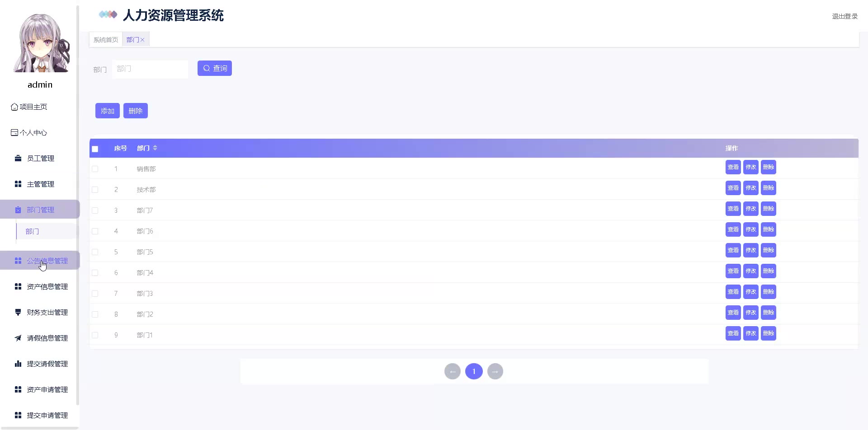Select the checkbox for the 技术部 row
The image size is (868, 430).
point(95,190)
